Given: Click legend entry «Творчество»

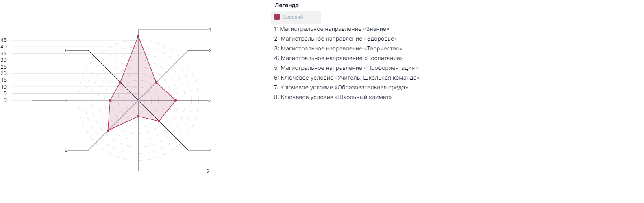Looking at the screenshot, I should tap(338, 49).
